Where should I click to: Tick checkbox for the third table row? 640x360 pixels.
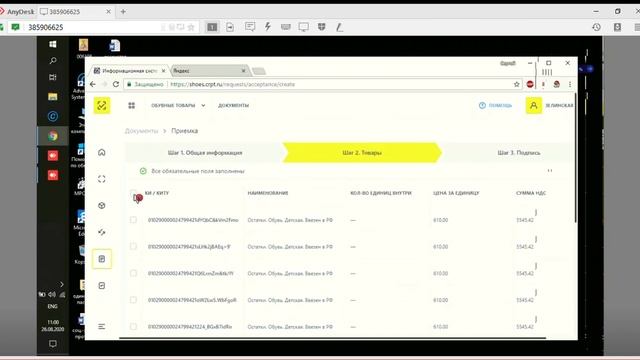[x=133, y=273]
